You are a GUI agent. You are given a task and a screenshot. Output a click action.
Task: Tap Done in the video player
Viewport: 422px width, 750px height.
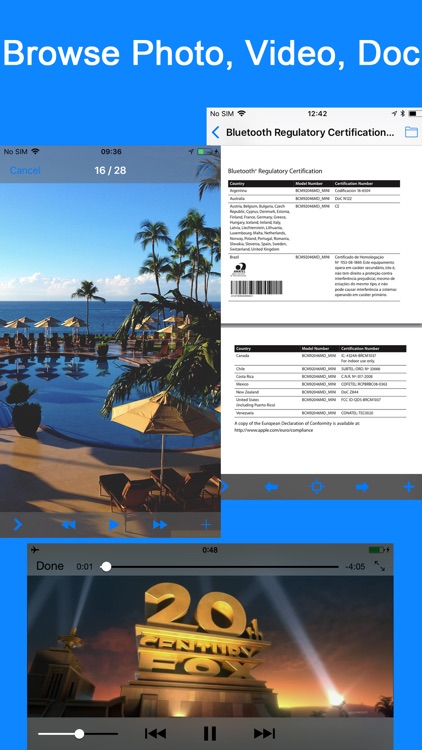pyautogui.click(x=50, y=566)
